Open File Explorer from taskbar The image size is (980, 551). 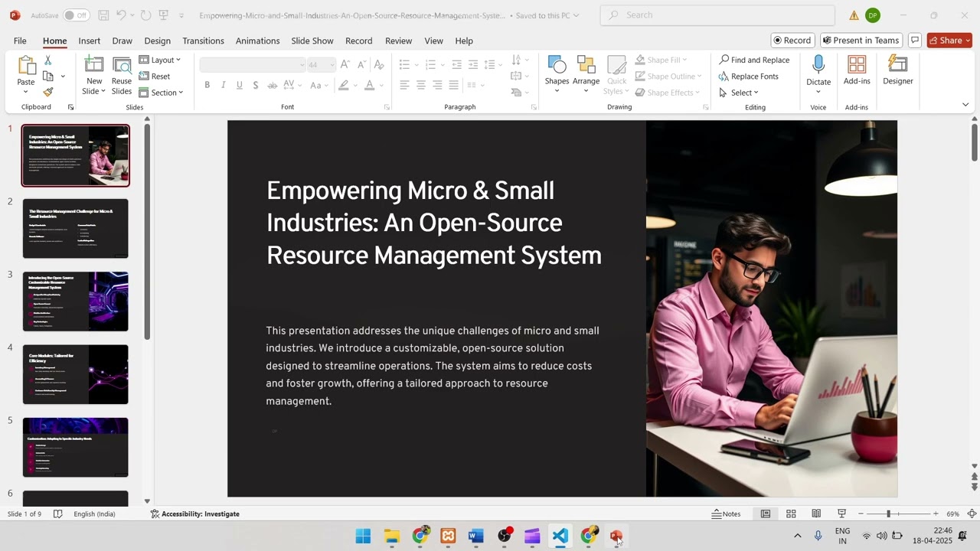[x=391, y=536]
